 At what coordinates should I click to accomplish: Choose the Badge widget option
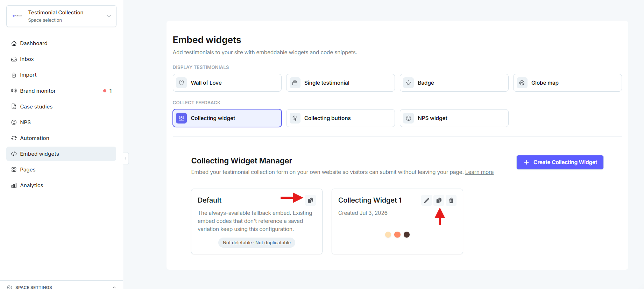point(454,83)
